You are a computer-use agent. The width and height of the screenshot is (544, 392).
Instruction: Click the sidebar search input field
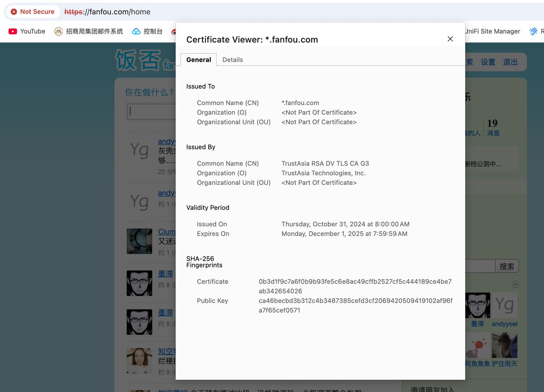(480, 266)
